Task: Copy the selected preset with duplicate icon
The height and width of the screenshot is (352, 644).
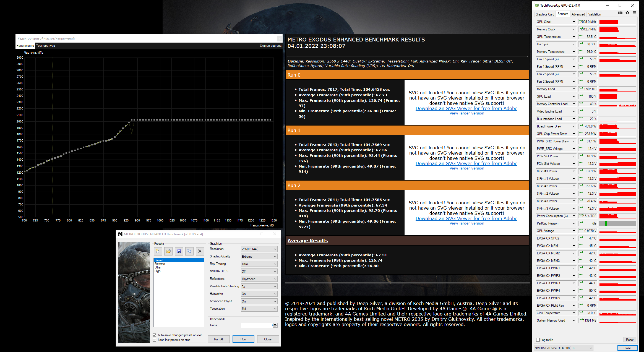Action: [x=189, y=251]
